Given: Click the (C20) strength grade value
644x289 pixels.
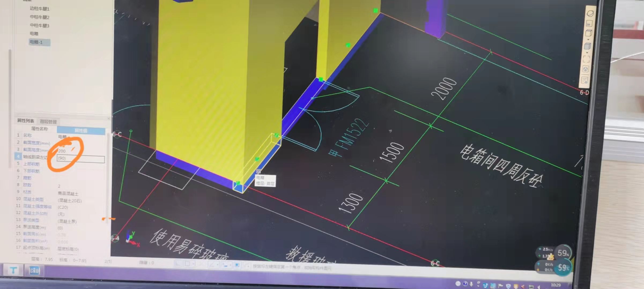Looking at the screenshot, I should [63, 207].
